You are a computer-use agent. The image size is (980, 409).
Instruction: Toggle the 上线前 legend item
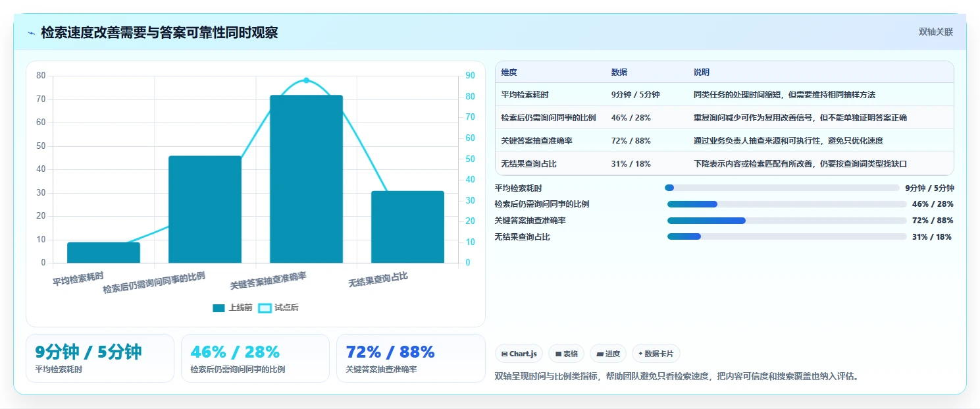point(232,308)
